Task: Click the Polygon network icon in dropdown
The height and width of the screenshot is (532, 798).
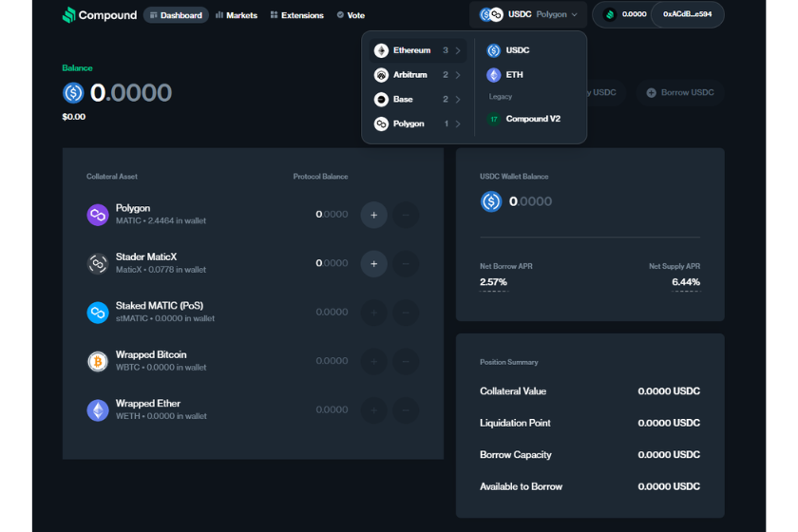Action: click(381, 123)
